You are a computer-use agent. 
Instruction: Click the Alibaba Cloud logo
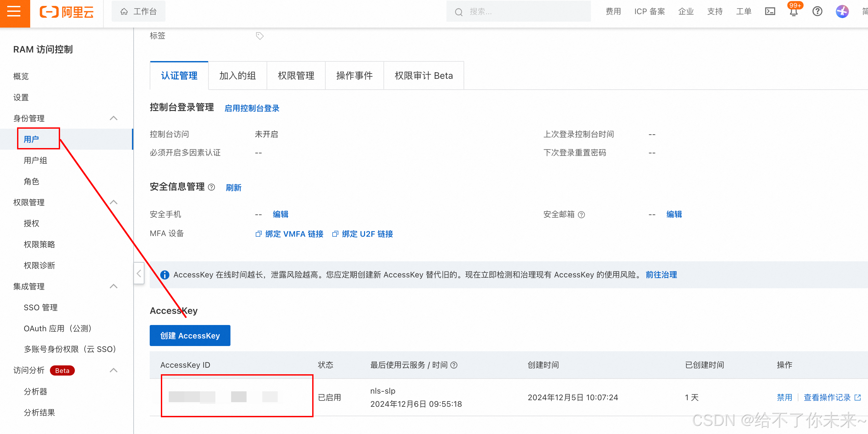coord(67,12)
